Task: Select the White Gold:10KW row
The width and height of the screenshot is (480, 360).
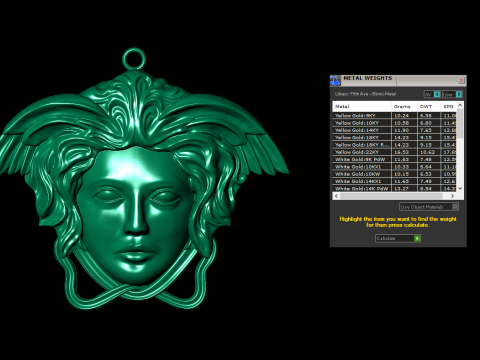Action: tap(395, 174)
